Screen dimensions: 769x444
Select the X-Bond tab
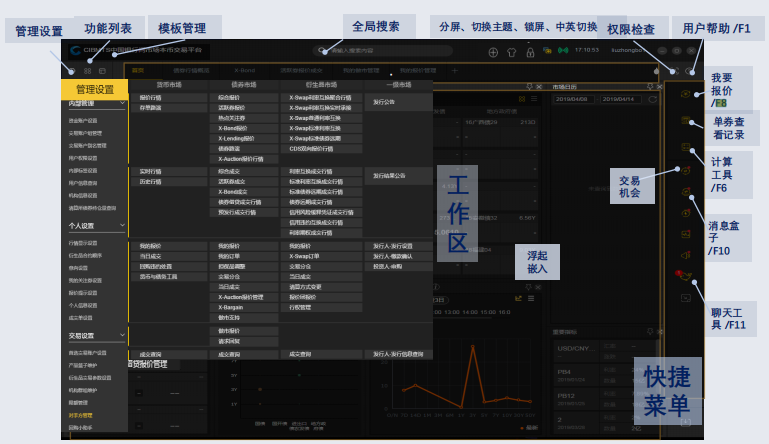click(x=245, y=71)
